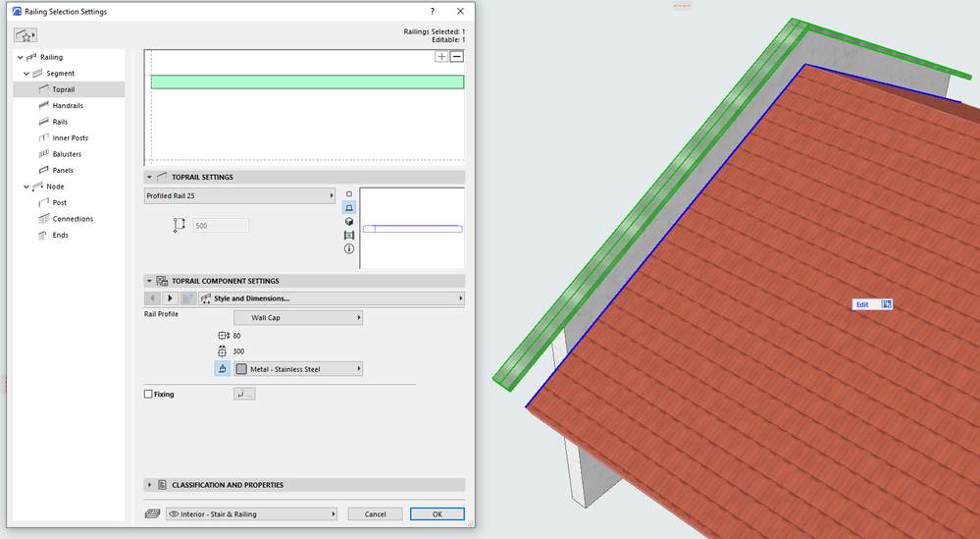This screenshot has height=539, width=980.
Task: Open Metal - Stainless Steel surface dropdown
Action: [x=298, y=369]
